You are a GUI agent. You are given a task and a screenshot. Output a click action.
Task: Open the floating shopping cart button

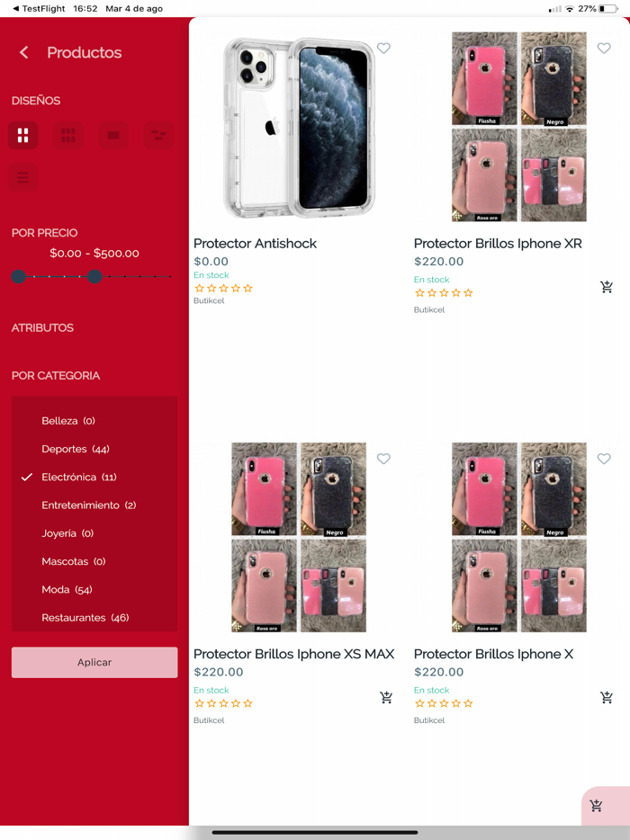(x=596, y=806)
